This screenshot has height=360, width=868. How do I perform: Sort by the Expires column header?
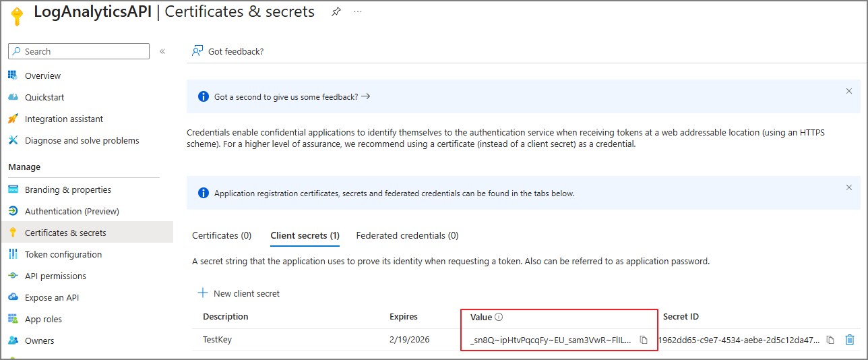pyautogui.click(x=404, y=316)
